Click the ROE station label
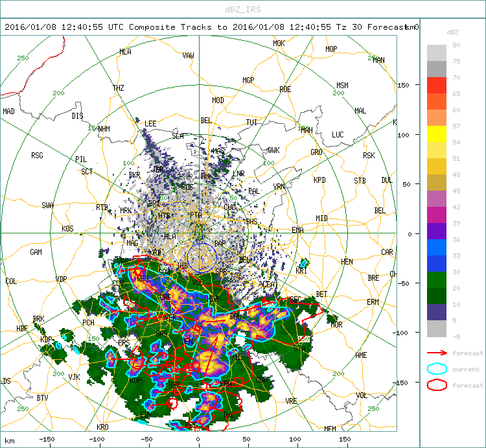The width and height of the screenshot is (486, 448). coord(285,89)
